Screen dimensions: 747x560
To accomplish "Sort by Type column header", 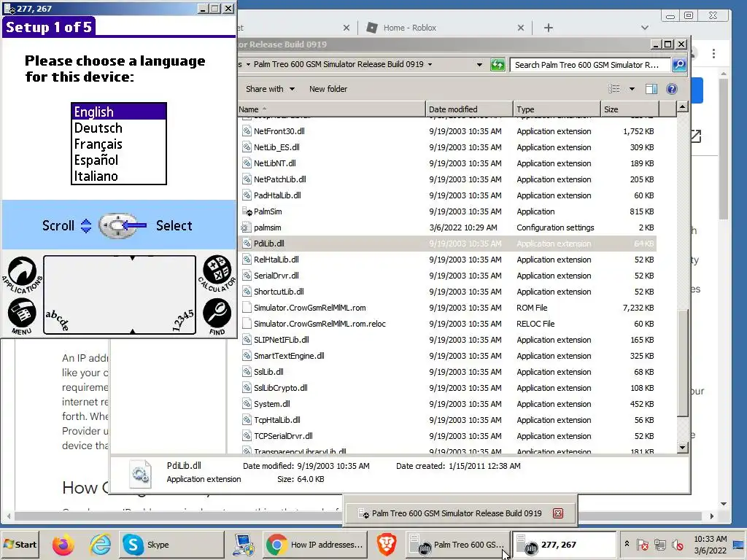I will tap(557, 109).
